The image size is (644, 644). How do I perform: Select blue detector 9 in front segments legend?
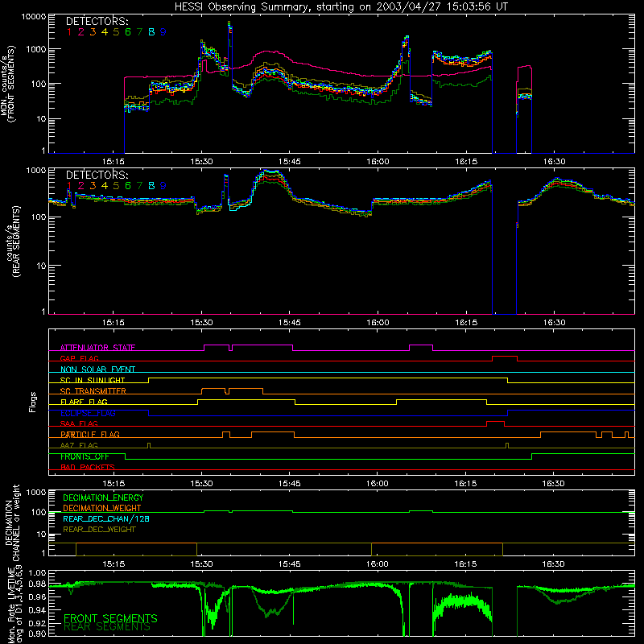point(163,32)
